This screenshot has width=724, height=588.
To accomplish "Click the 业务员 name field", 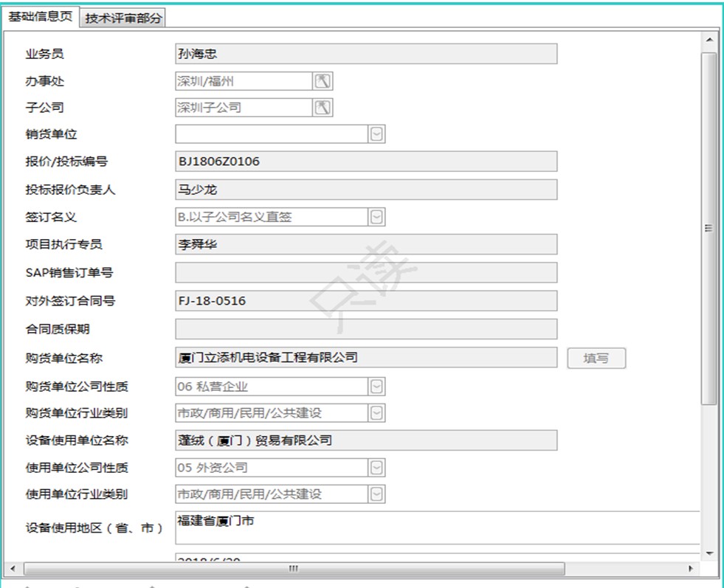I will pos(365,54).
